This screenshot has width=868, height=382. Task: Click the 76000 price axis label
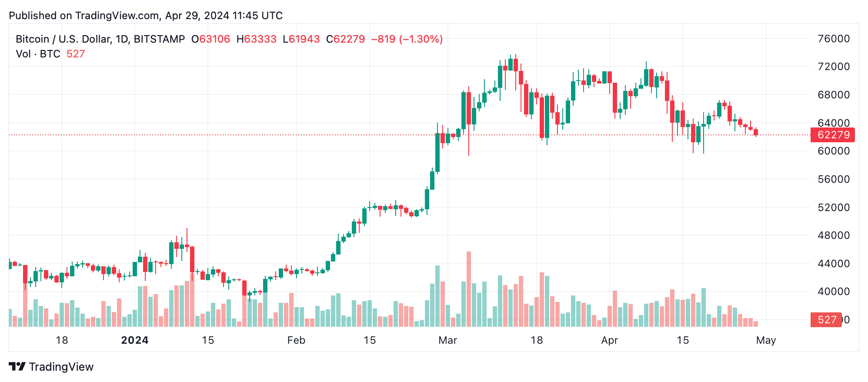click(x=834, y=39)
